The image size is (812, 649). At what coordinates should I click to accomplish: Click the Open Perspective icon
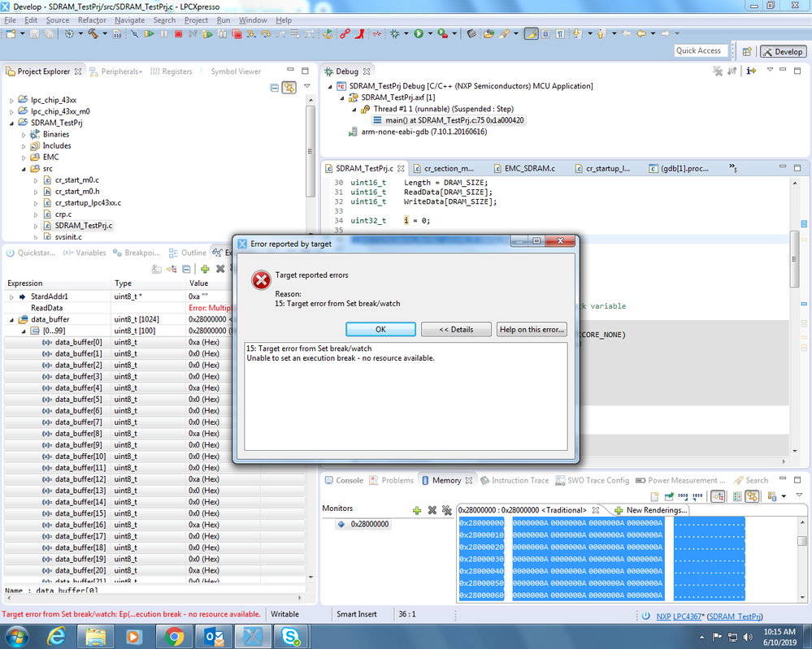click(747, 52)
